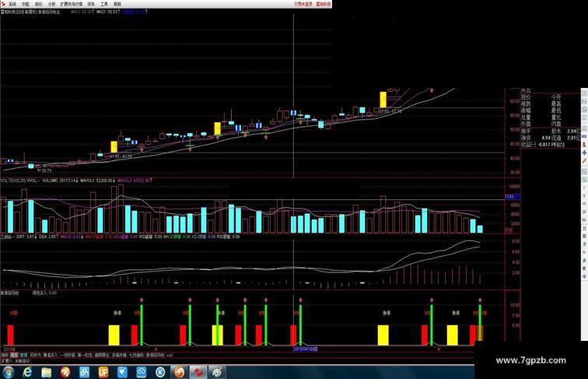Click the 7143 volume axis value label
588x379 pixels.
513,196
